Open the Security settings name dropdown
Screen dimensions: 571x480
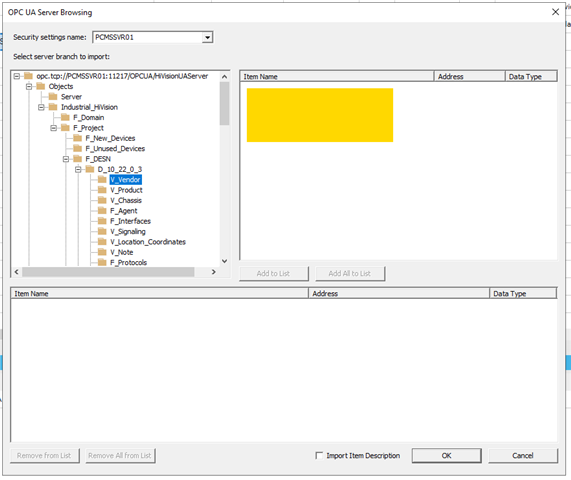click(207, 37)
